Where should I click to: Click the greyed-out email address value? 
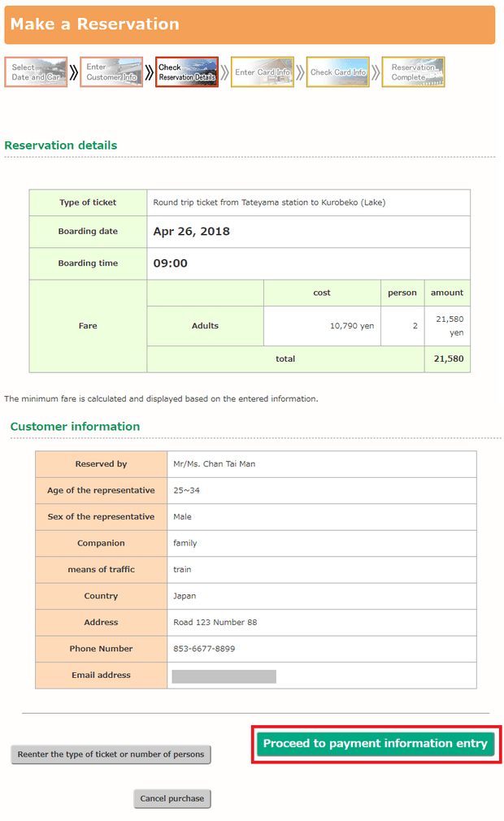click(x=224, y=676)
